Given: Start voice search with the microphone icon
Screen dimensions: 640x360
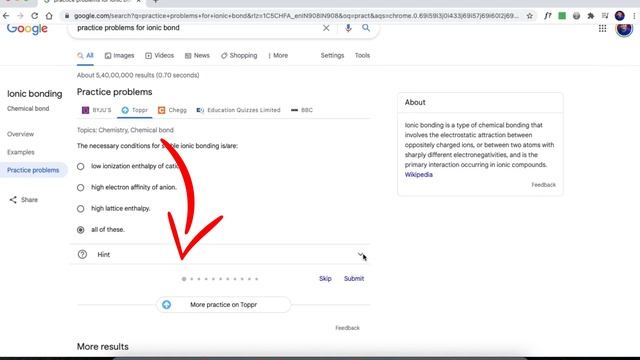Looking at the screenshot, I should (348, 28).
